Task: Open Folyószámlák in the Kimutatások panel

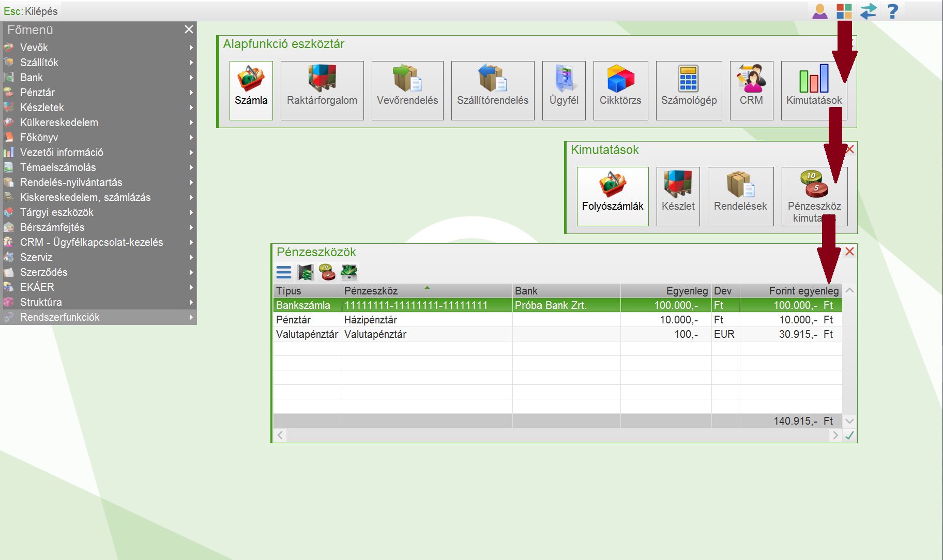Action: coord(613,196)
